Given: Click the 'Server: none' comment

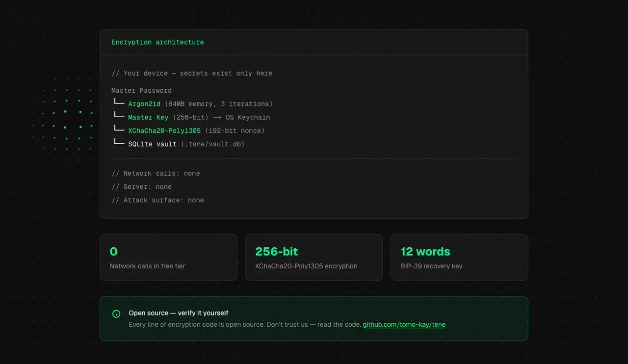Looking at the screenshot, I should pos(141,186).
